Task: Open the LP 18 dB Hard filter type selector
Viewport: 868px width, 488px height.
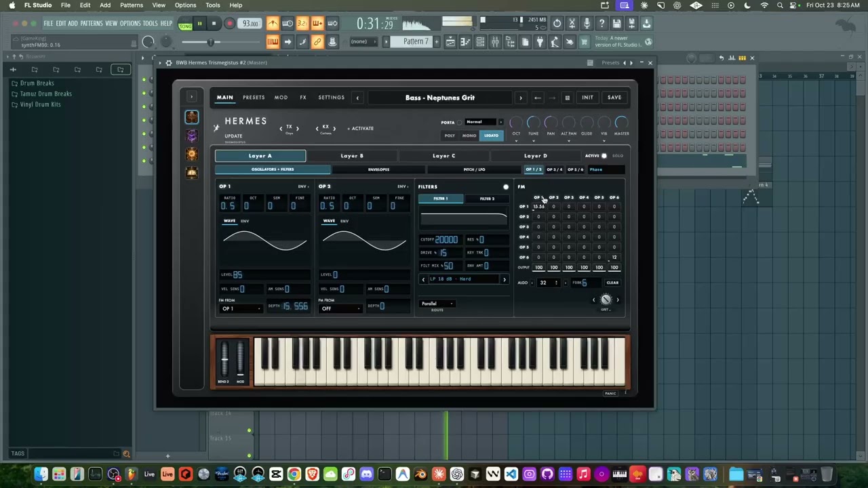Action: tap(464, 279)
